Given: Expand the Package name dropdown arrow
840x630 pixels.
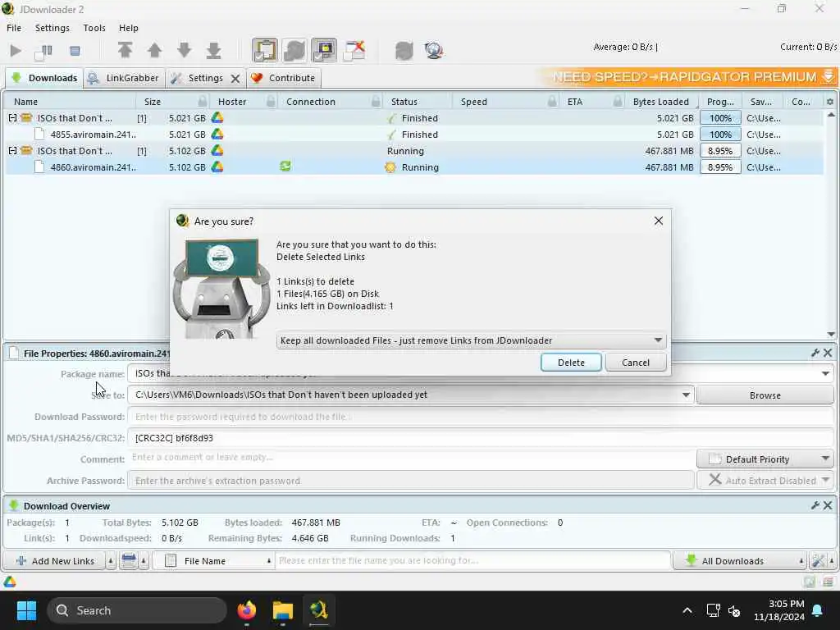Looking at the screenshot, I should coord(825,373).
